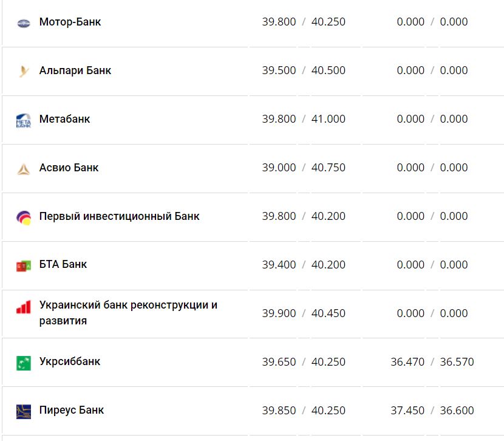The height and width of the screenshot is (441, 504).
Task: Click the green Укрсиббанк logo icon
Action: 23,363
